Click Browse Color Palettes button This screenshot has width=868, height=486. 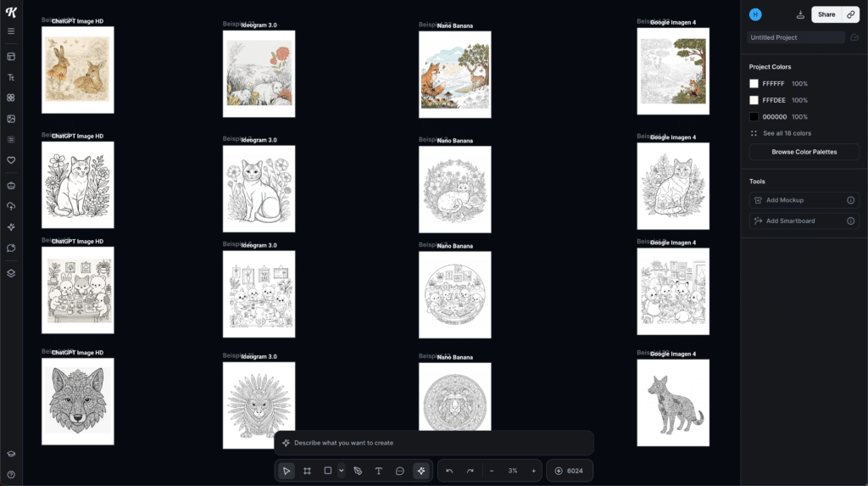pyautogui.click(x=804, y=152)
